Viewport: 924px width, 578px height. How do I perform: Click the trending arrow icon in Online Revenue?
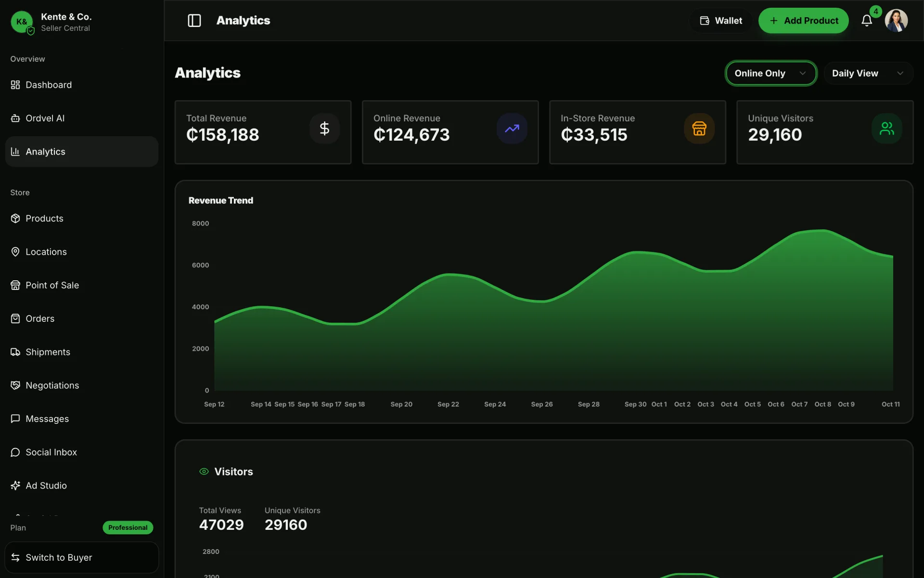click(512, 129)
